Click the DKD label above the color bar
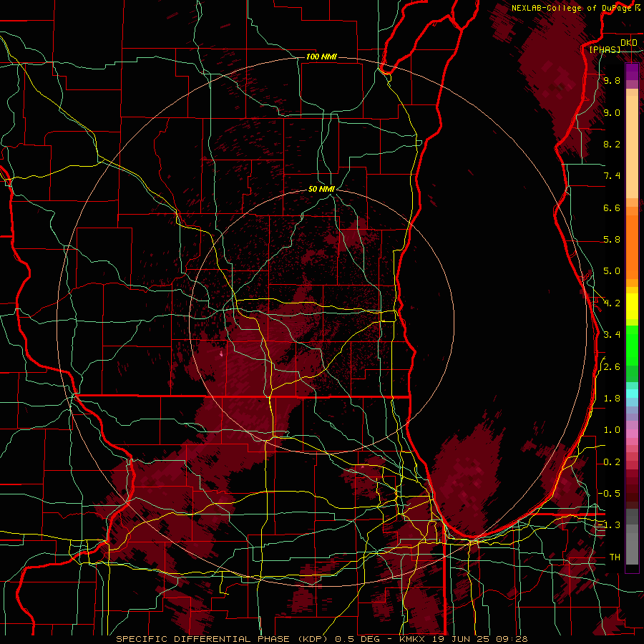The image size is (644, 644). [629, 43]
